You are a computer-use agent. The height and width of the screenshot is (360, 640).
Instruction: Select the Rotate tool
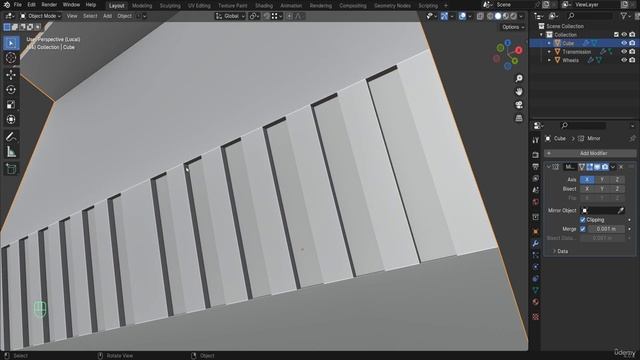click(x=11, y=89)
